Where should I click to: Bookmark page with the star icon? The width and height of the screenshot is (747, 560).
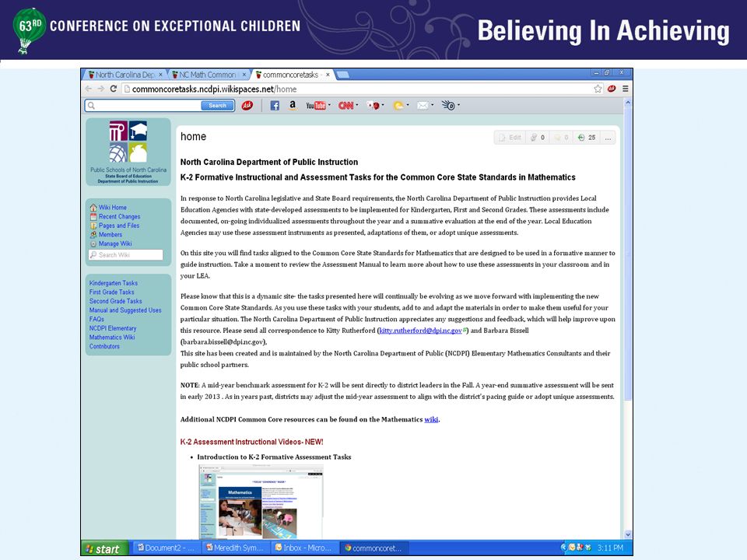tap(598, 89)
